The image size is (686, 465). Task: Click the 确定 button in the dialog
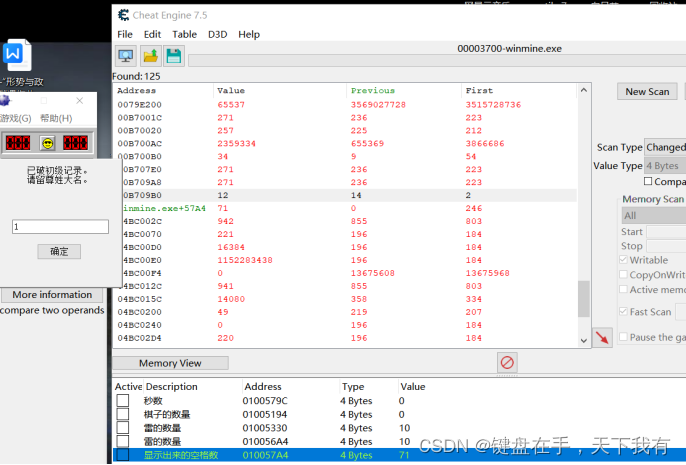point(59,252)
